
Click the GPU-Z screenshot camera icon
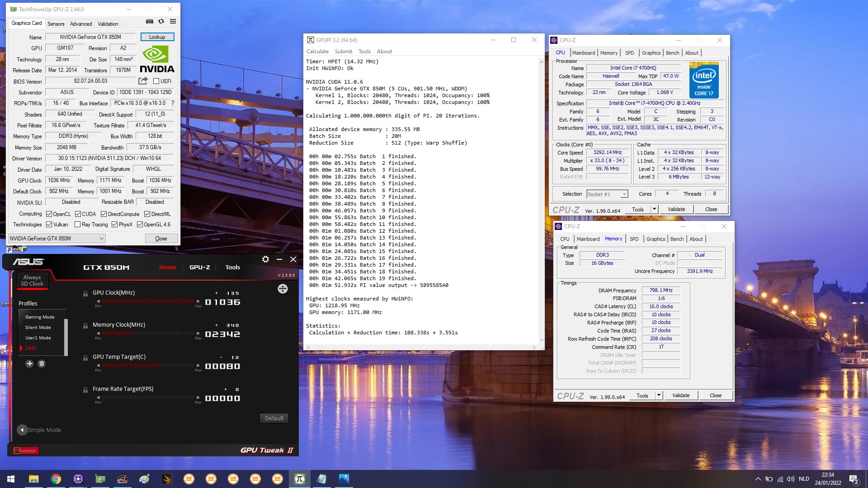(x=150, y=21)
